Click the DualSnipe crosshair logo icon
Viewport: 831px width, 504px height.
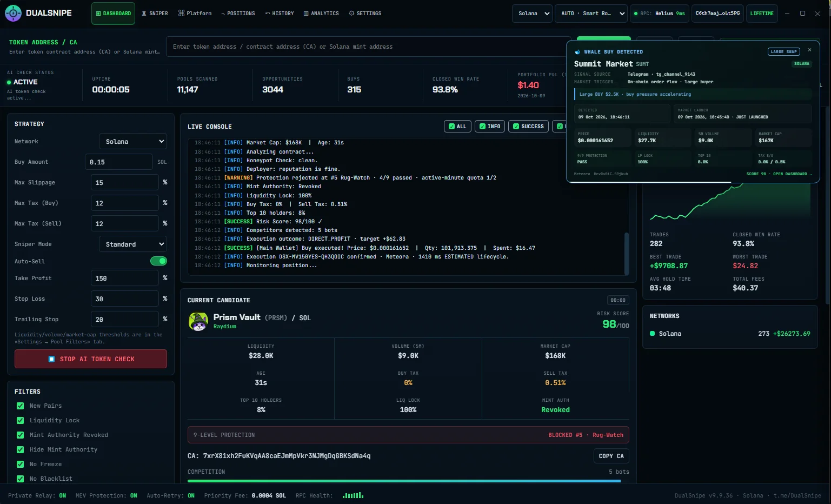point(13,13)
